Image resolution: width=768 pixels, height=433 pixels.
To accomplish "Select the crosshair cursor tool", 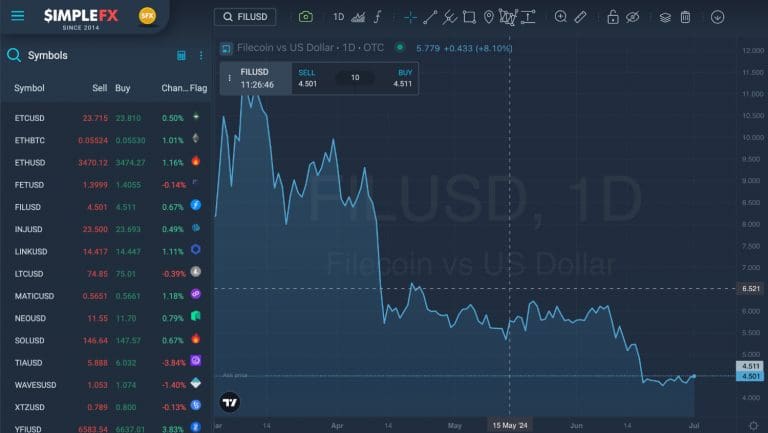I will (x=410, y=17).
